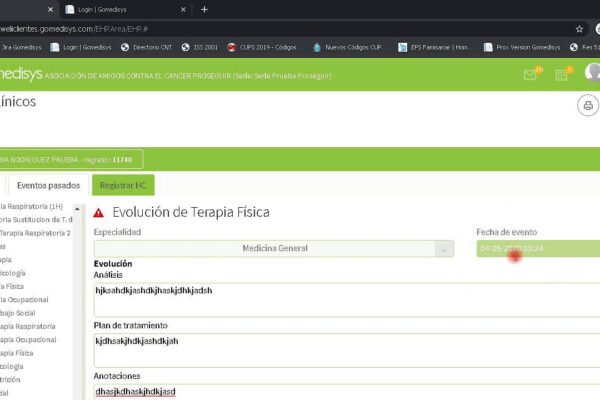
Task: Open Login | Gomedisys bookmark
Action: pyautogui.click(x=81, y=47)
